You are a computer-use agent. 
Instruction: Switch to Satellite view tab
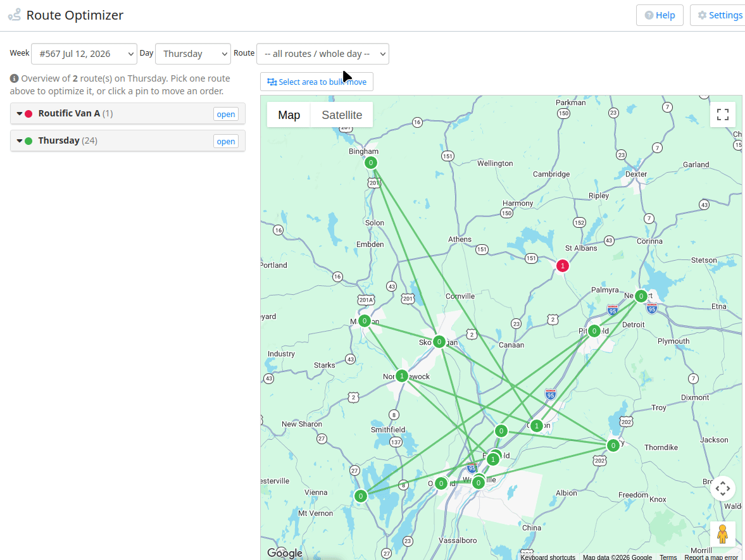point(342,115)
